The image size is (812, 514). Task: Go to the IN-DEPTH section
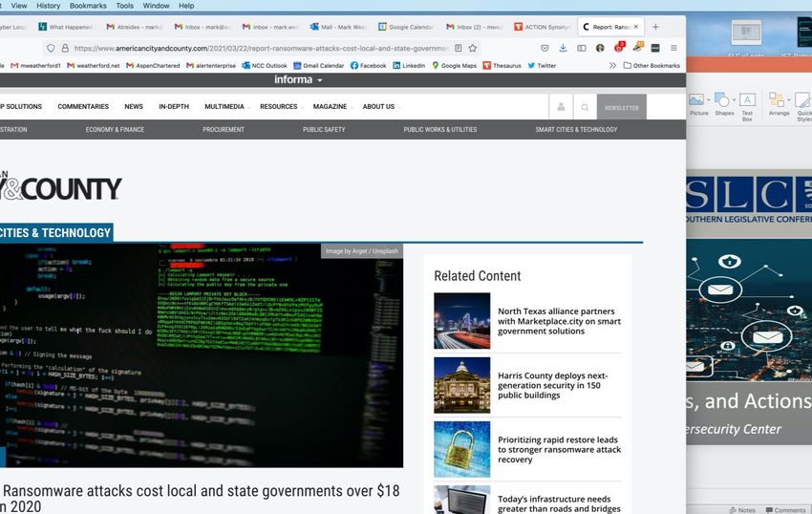coord(174,106)
